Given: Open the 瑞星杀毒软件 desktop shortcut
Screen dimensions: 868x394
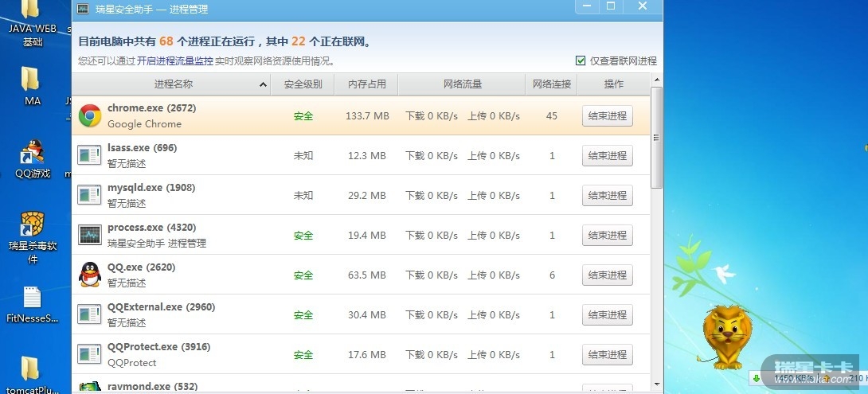Looking at the screenshot, I should (x=33, y=225).
